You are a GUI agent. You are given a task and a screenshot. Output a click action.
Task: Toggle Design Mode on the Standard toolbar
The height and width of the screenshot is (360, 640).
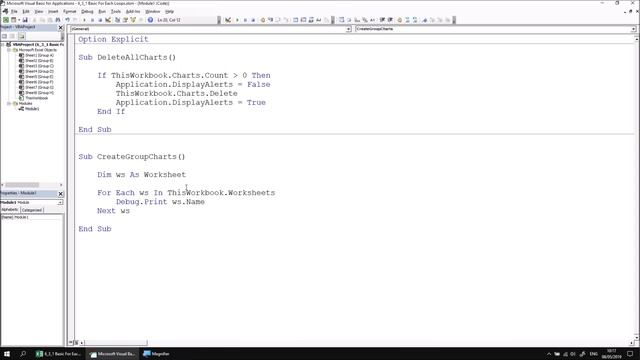click(x=108, y=20)
